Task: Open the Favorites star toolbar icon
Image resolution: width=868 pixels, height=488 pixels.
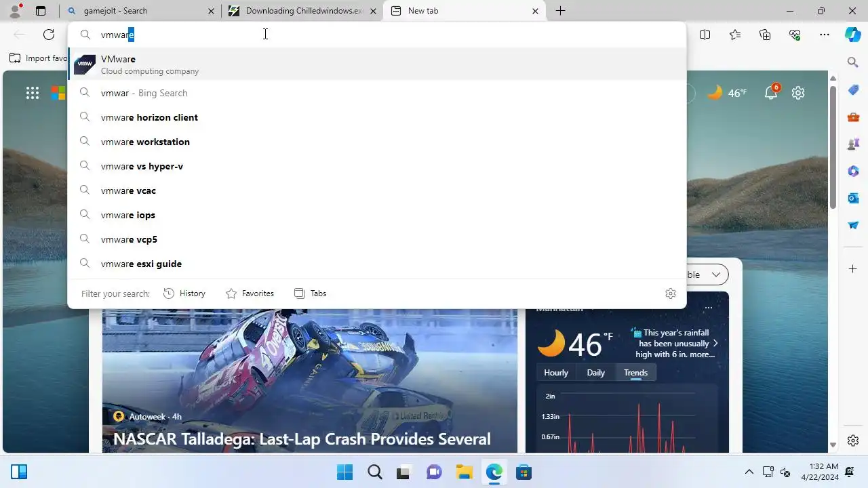Action: [735, 35]
